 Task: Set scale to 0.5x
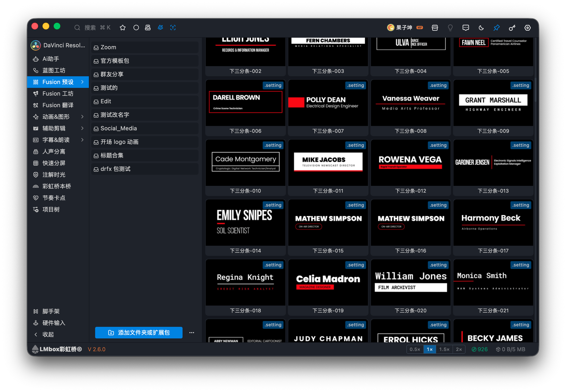tap(415, 349)
